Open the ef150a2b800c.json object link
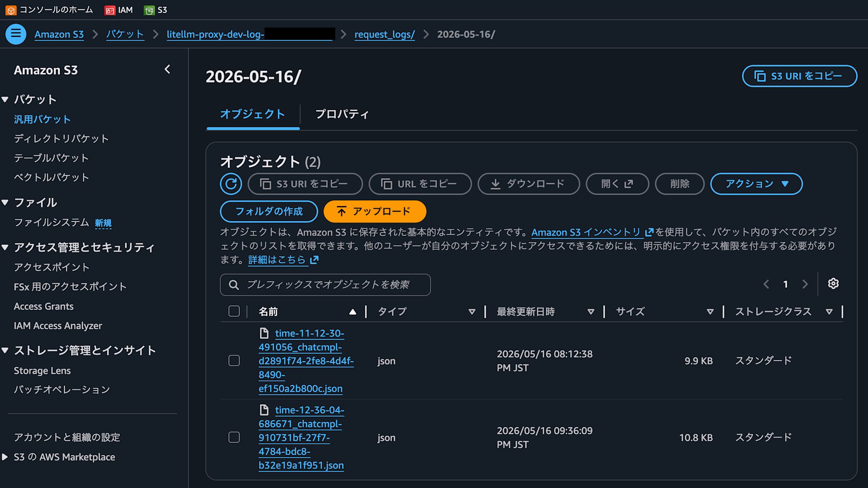The image size is (868, 488). tap(306, 361)
